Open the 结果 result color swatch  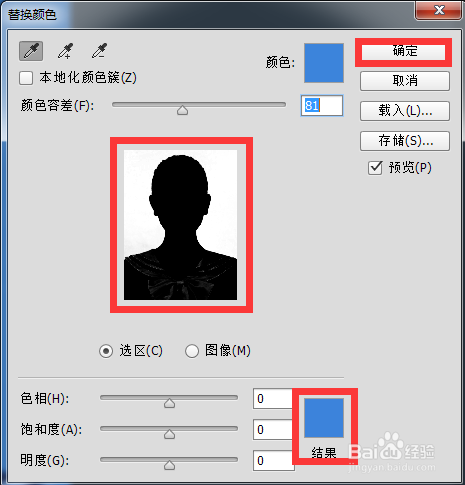(x=324, y=418)
